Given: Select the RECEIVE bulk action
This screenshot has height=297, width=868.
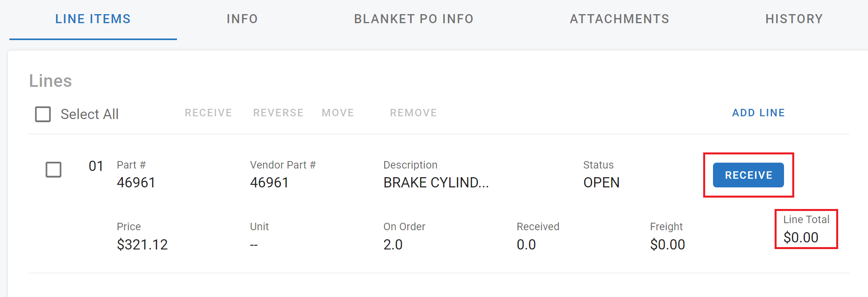Looking at the screenshot, I should coord(208,113).
